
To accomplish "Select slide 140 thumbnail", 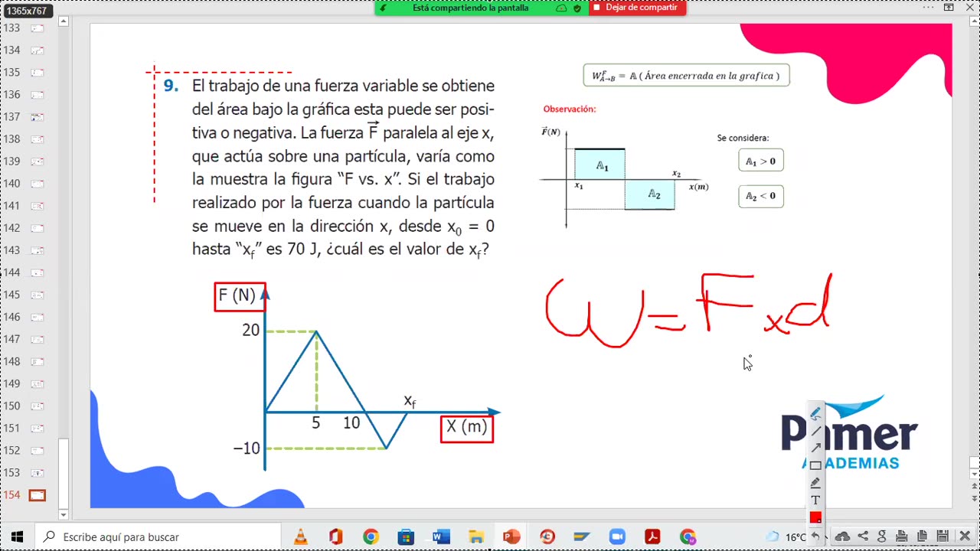I will click(x=37, y=184).
